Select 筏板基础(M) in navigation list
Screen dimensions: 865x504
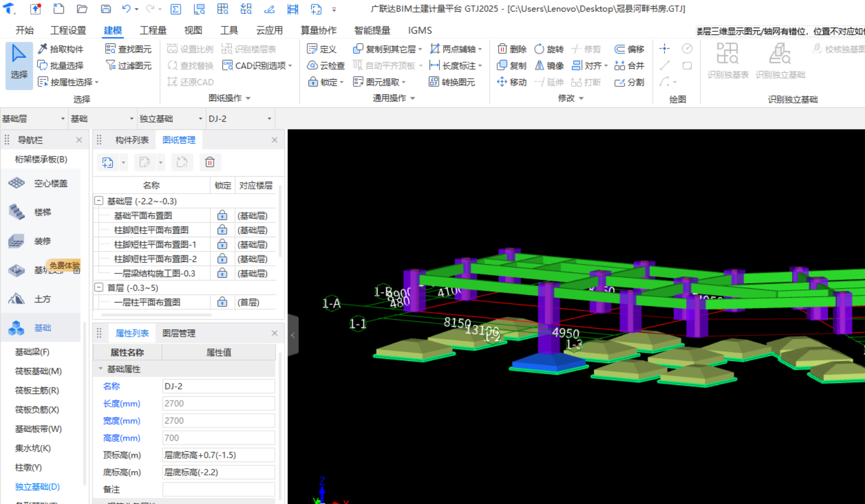[38, 371]
